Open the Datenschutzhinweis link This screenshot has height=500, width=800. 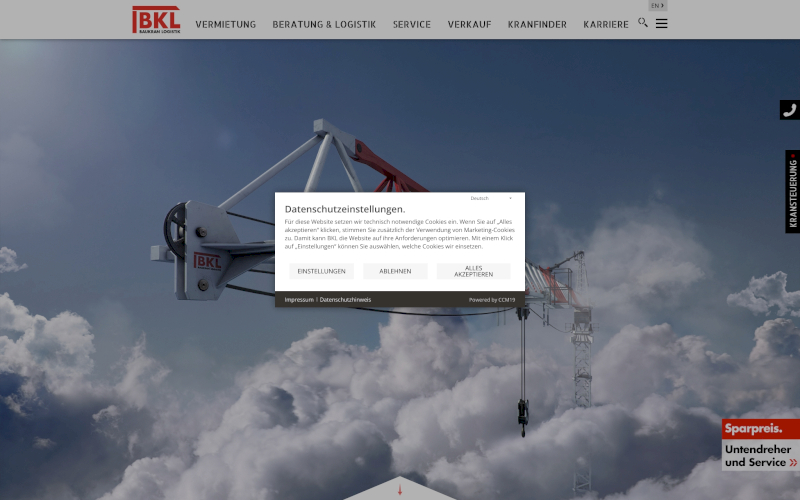(x=345, y=299)
